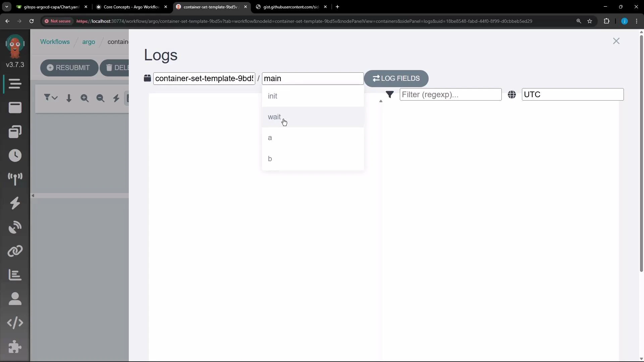Open API Docs via the code sidebar icon
644x362 pixels.
[x=15, y=323]
